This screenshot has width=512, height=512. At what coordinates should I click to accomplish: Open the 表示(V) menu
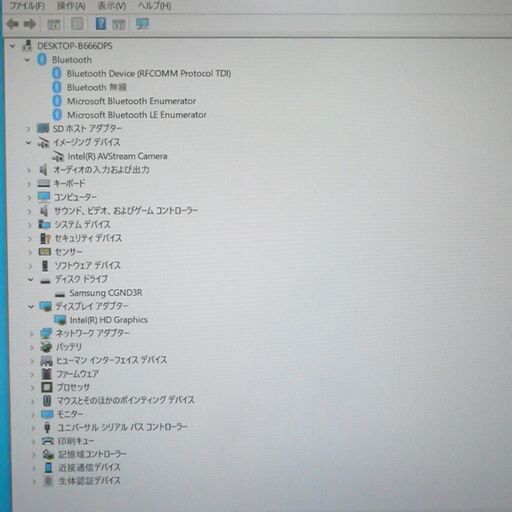click(112, 6)
